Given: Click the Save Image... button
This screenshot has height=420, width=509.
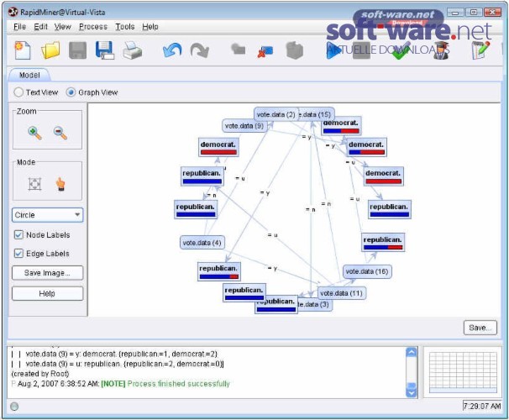Looking at the screenshot, I should click(47, 273).
